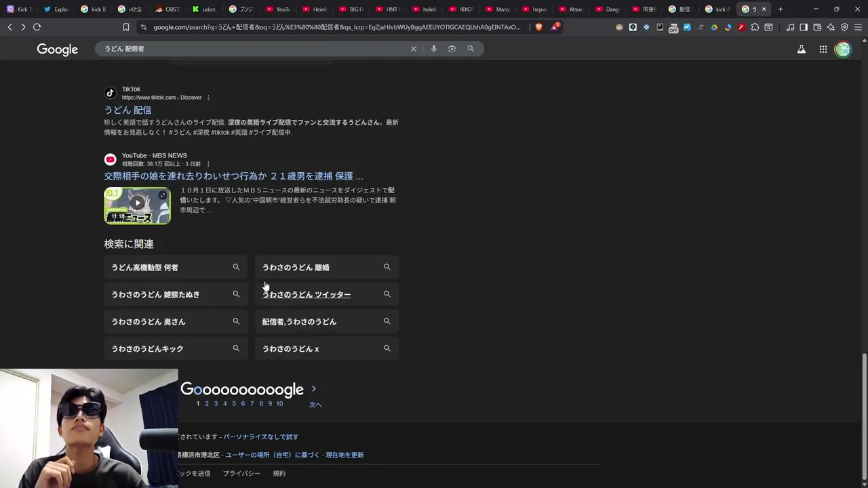Screen dimensions: 868x488
Task: Go to results page 5
Action: click(x=234, y=404)
